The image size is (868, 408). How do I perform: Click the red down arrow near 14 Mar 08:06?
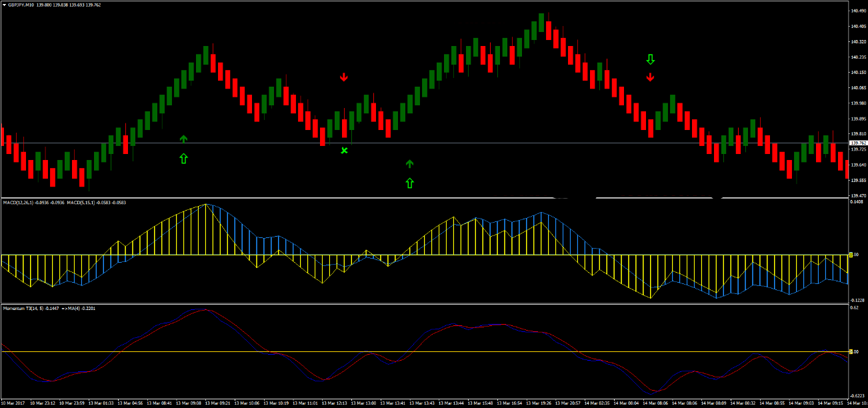coord(650,76)
